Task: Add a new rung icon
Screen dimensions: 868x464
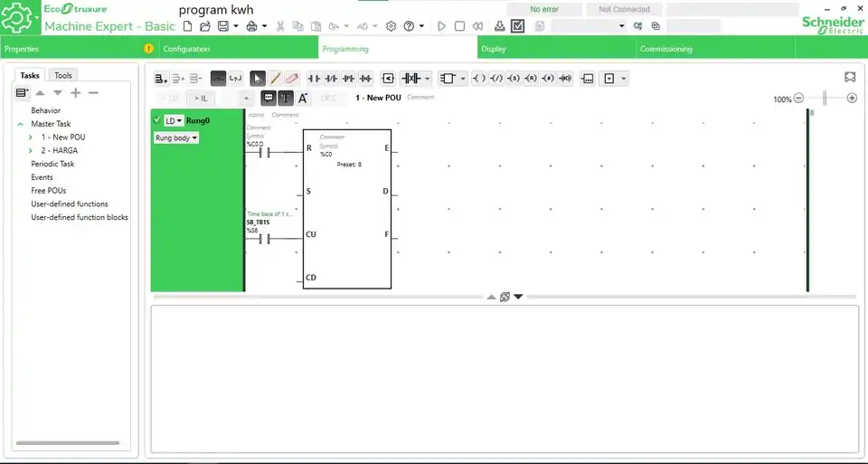Action: (161, 79)
